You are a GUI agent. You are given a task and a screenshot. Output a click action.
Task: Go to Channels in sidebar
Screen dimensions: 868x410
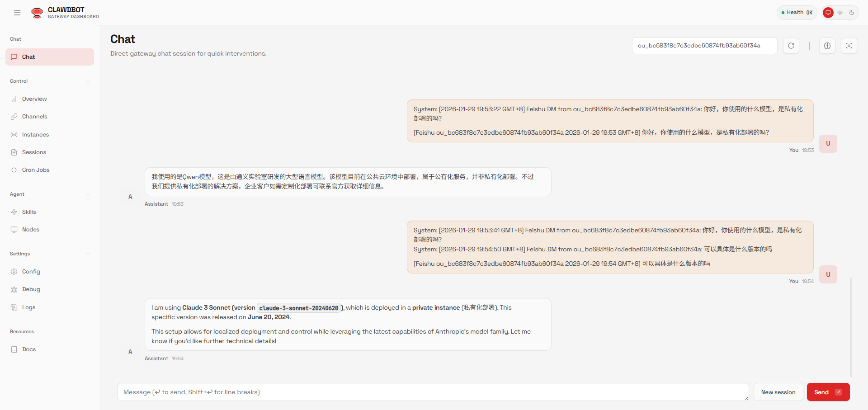(34, 117)
